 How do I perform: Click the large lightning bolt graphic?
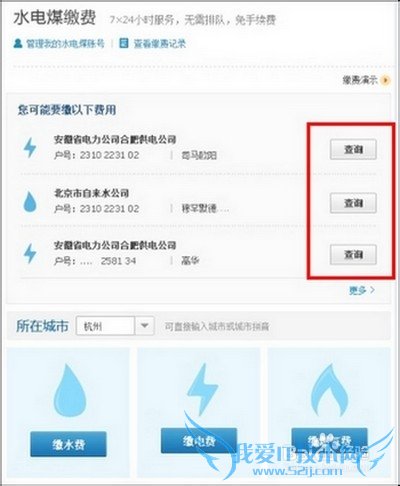(x=202, y=389)
